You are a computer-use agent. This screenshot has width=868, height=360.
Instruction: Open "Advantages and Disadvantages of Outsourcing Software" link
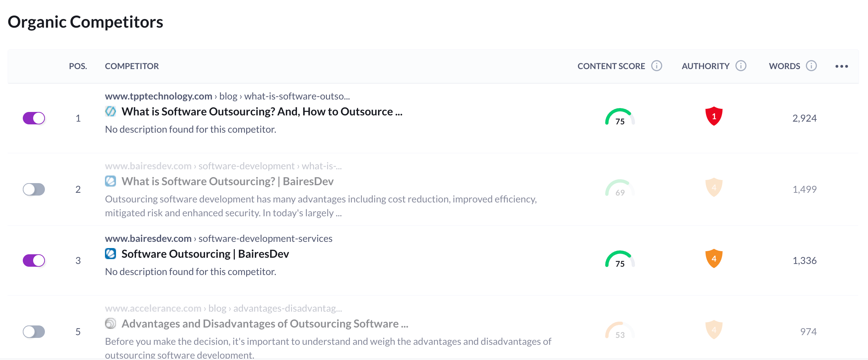264,324
